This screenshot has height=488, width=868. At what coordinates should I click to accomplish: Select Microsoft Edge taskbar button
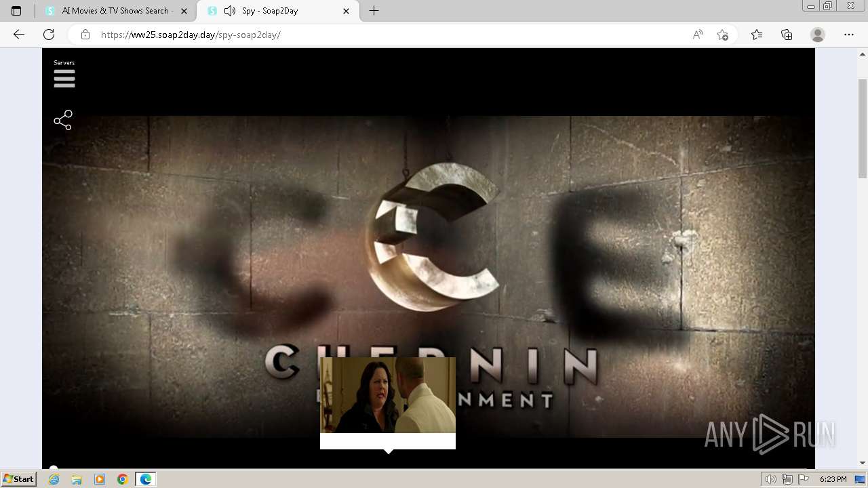[x=146, y=479]
